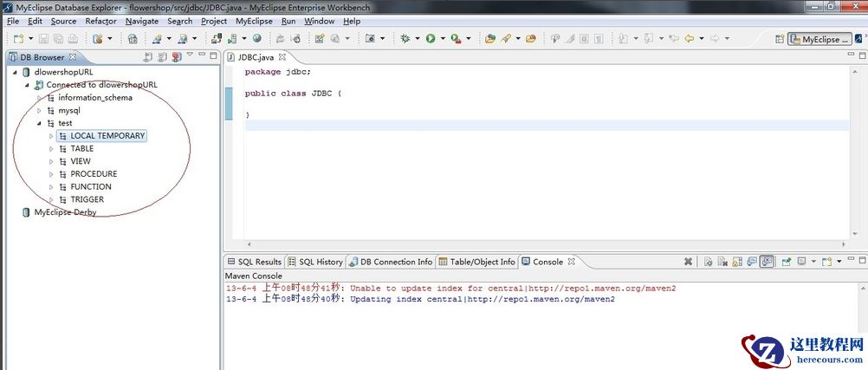Select MyEclipse Derby connection

[64, 212]
